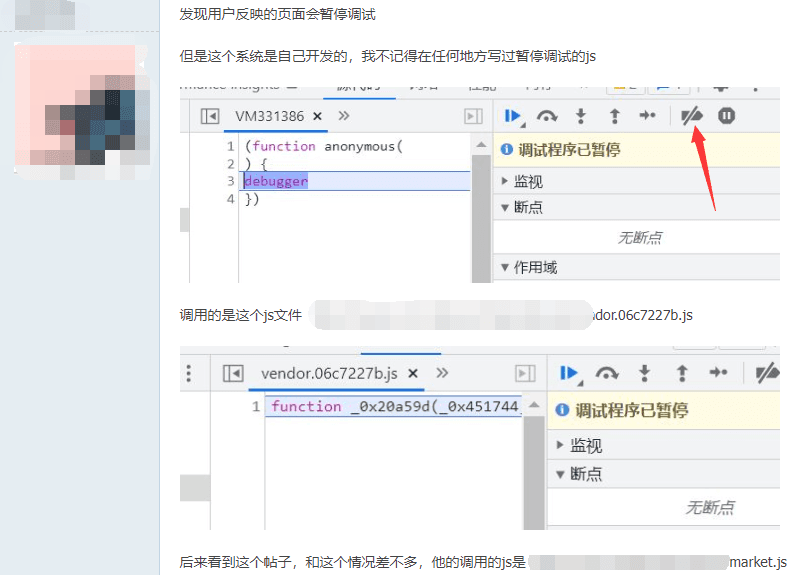Click the 发现用户反映的页面会暂停调试 sentence

click(x=278, y=14)
